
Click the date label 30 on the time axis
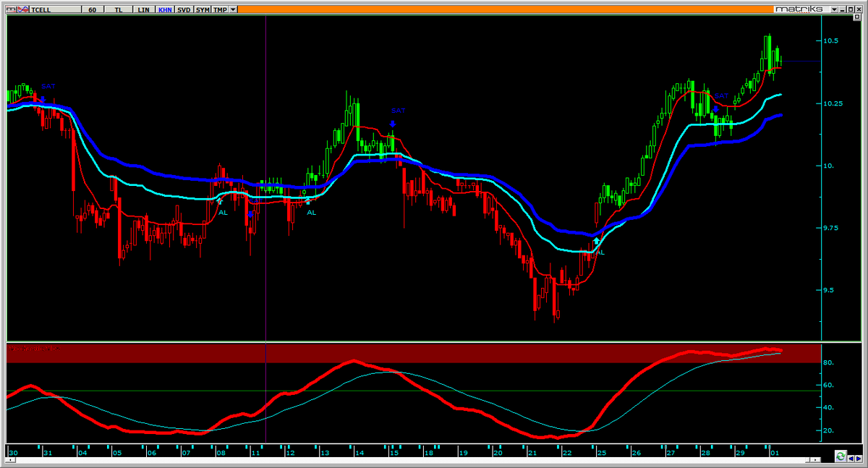pos(14,453)
